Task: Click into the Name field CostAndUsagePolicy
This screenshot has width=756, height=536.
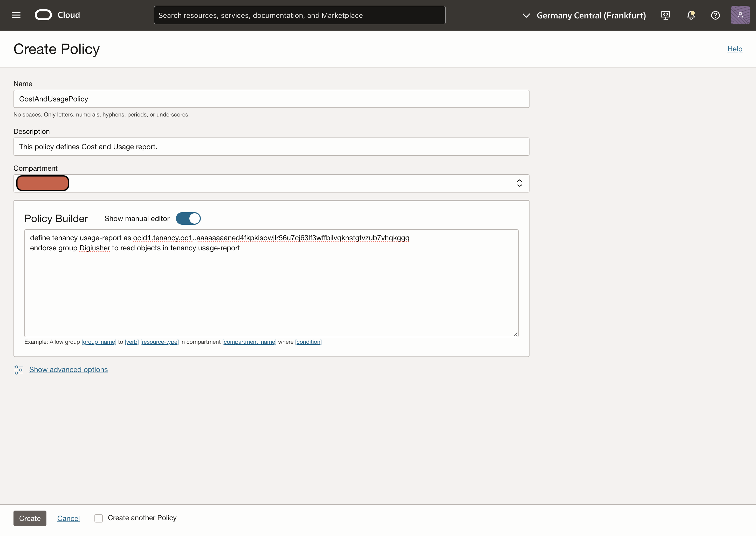Action: [271, 99]
